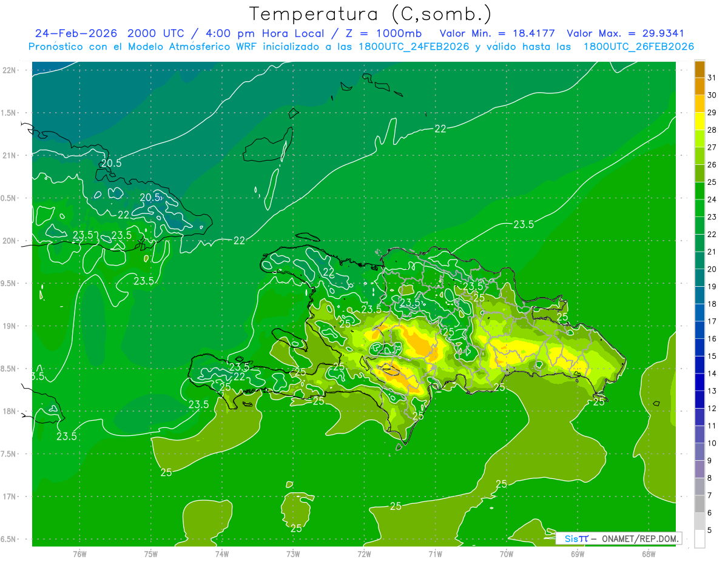The height and width of the screenshot is (562, 728).
Task: Click the 'ONAMET/REP.DOM.' logo label
Action: point(641,539)
